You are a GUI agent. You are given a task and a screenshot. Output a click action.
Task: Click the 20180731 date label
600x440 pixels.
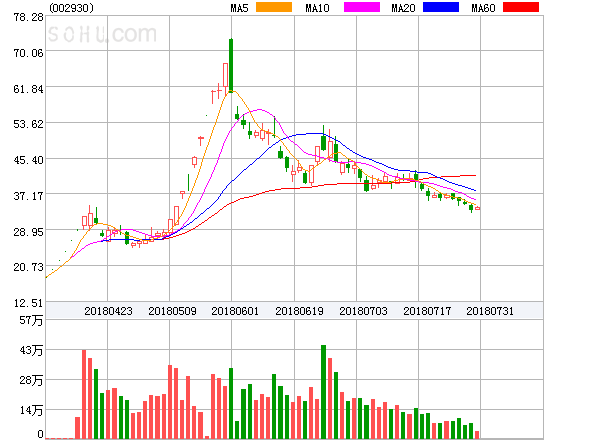(490, 311)
